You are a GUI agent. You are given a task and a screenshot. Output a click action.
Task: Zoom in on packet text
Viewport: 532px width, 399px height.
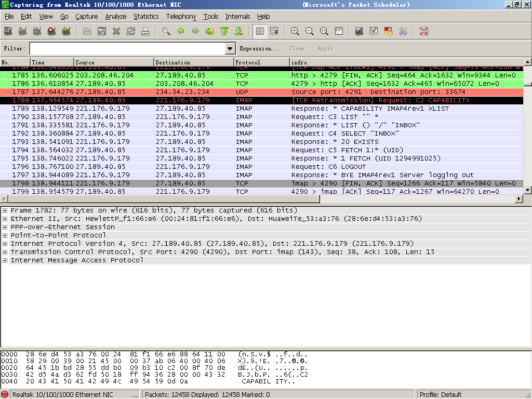[x=295, y=31]
